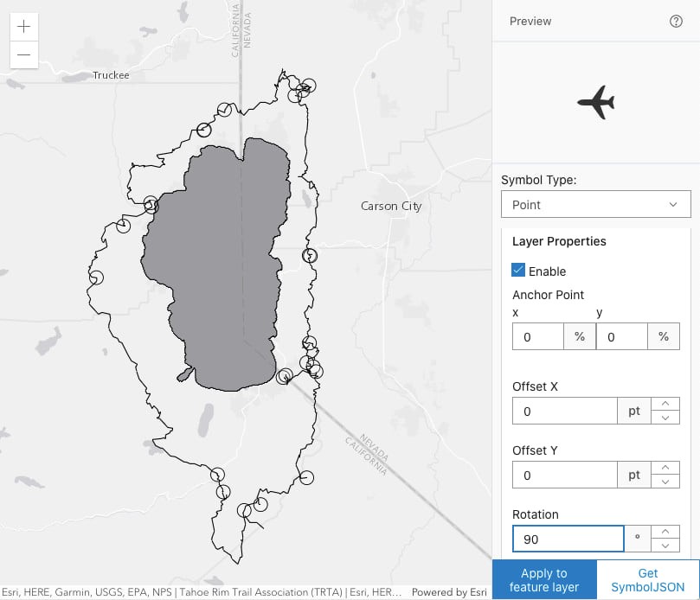The width and height of the screenshot is (700, 600).
Task: Click the Powered by Esri link
Action: coord(450,592)
